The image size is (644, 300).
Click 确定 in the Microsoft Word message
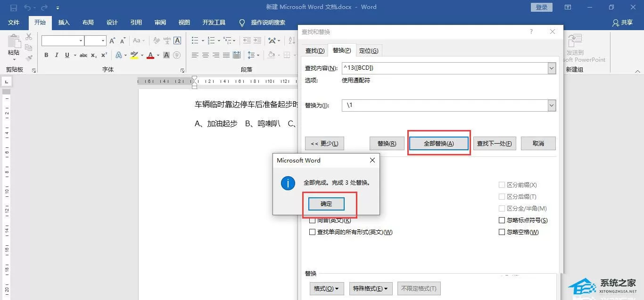[x=326, y=204]
